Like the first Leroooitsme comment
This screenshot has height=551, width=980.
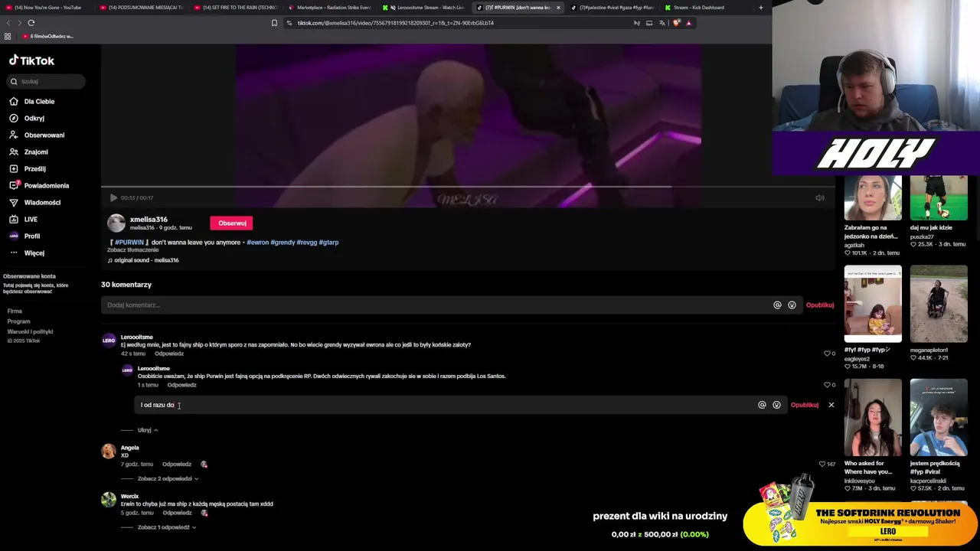pos(827,354)
